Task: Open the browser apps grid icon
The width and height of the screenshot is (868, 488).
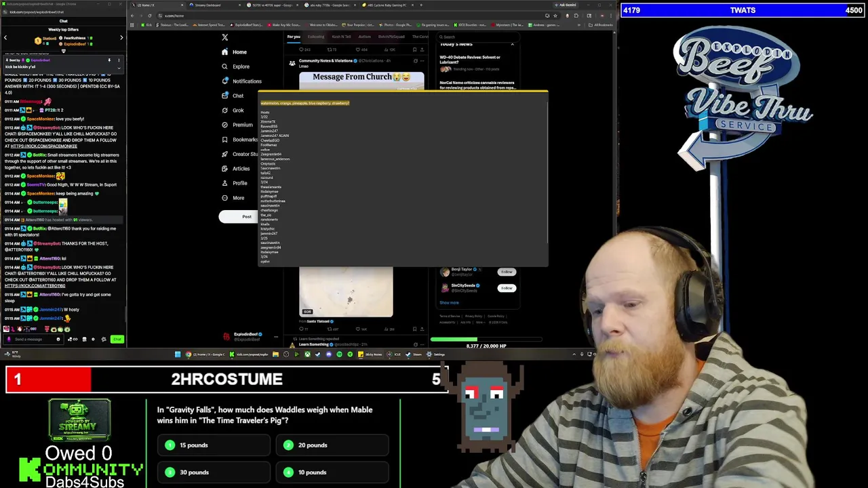Action: [x=132, y=25]
